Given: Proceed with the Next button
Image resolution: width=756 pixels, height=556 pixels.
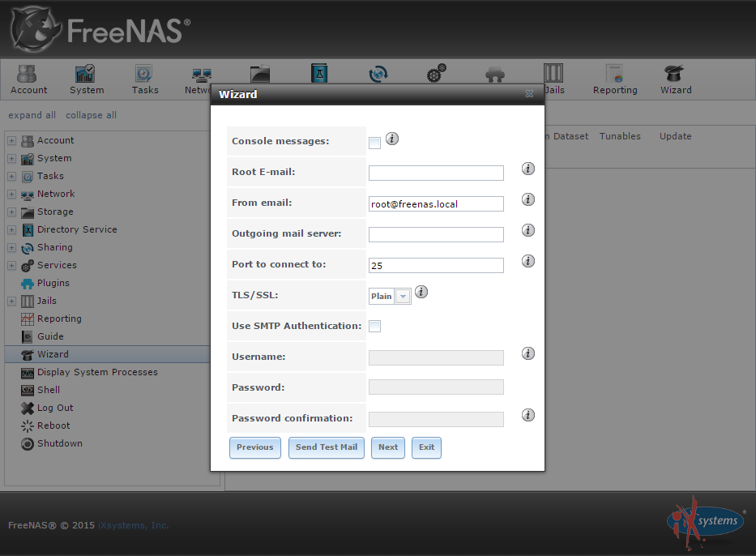Looking at the screenshot, I should point(388,447).
